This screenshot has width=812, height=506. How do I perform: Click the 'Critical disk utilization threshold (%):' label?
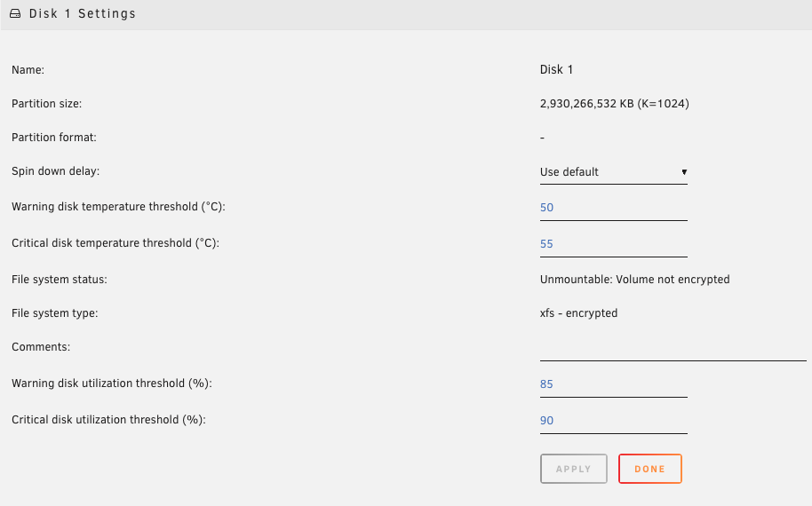tap(108, 420)
